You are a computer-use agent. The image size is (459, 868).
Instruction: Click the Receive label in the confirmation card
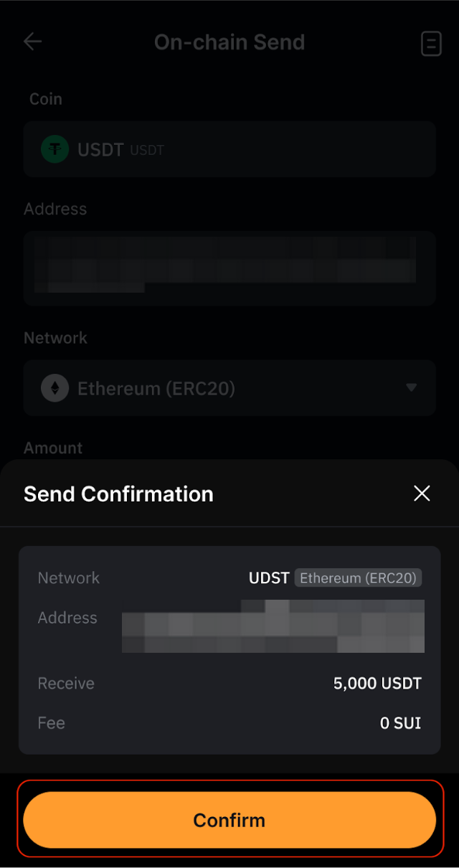click(x=66, y=684)
